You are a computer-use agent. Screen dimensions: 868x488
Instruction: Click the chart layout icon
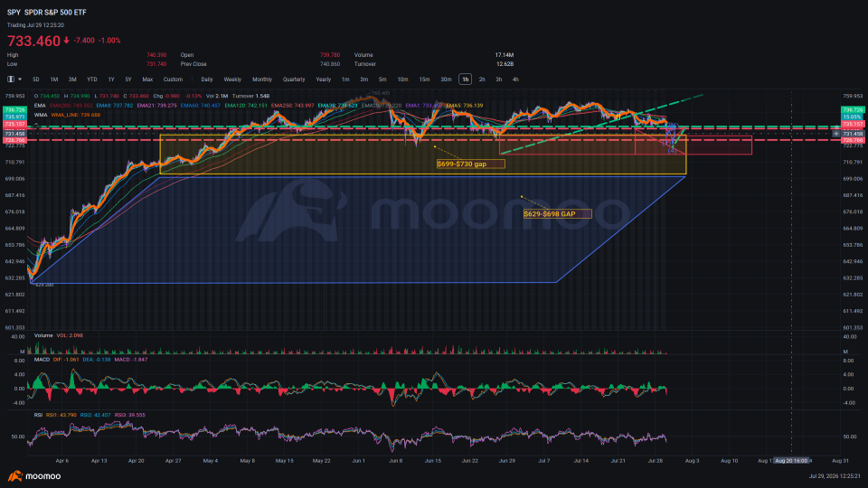pyautogui.click(x=11, y=80)
